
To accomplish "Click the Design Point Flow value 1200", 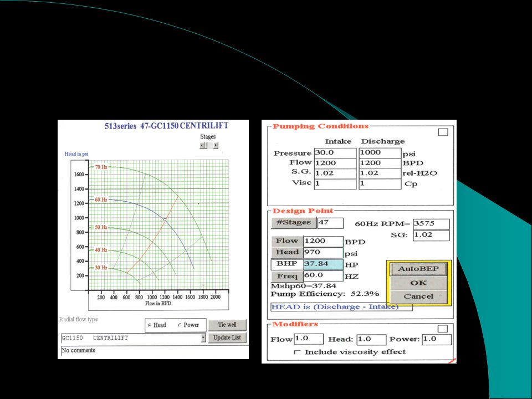I will (x=323, y=241).
